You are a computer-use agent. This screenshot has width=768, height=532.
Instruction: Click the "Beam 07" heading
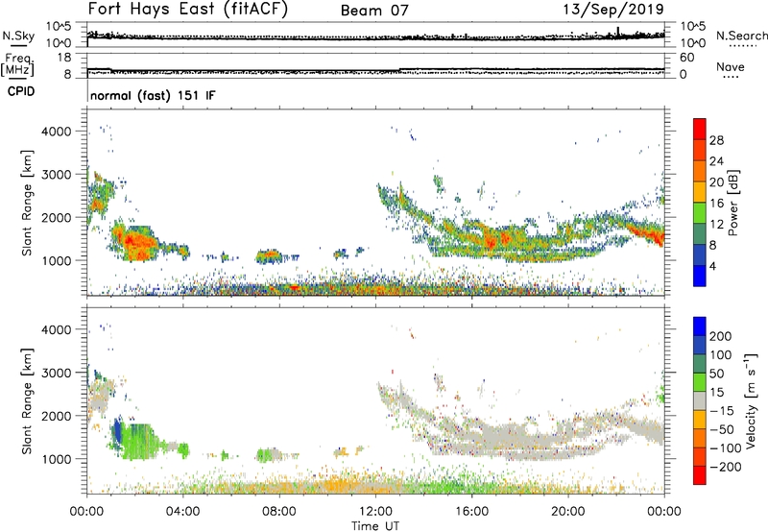pyautogui.click(x=374, y=11)
